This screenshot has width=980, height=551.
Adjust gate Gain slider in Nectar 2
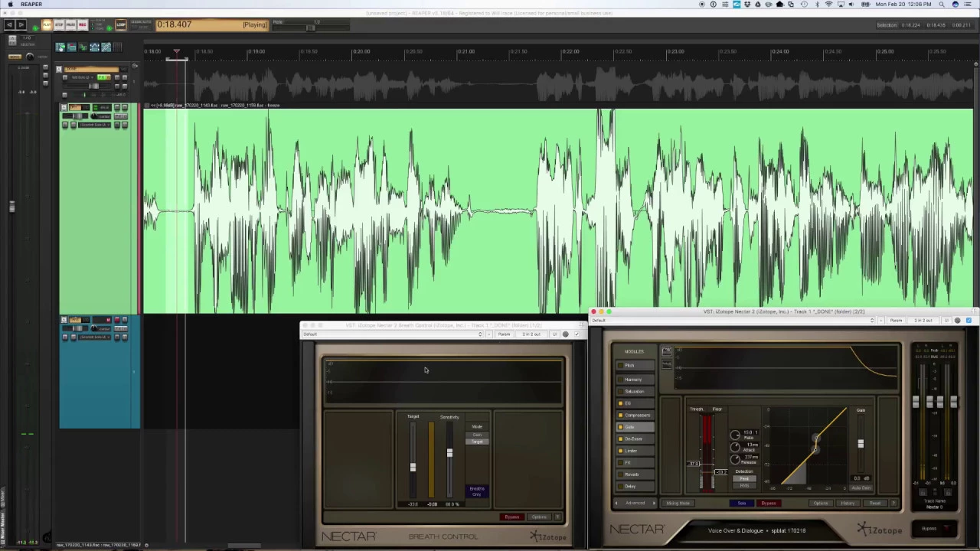click(861, 443)
